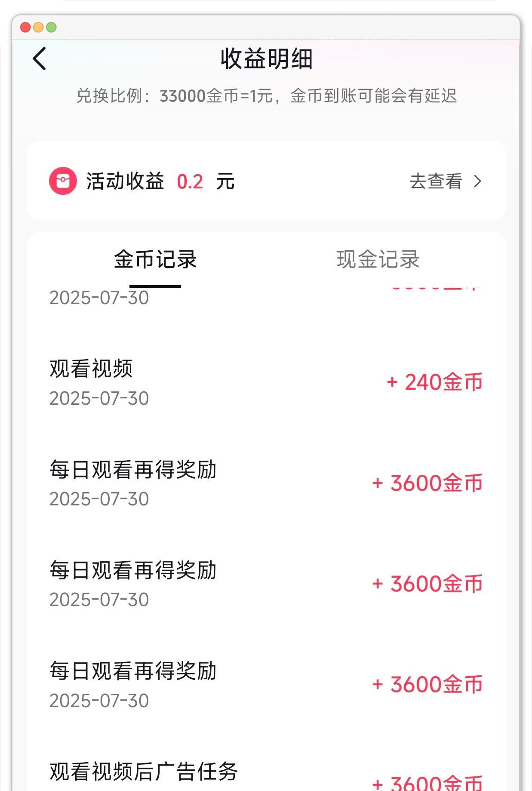Image resolution: width=532 pixels, height=791 pixels.
Task: Click the +240金币 reward amount
Action: tap(434, 382)
